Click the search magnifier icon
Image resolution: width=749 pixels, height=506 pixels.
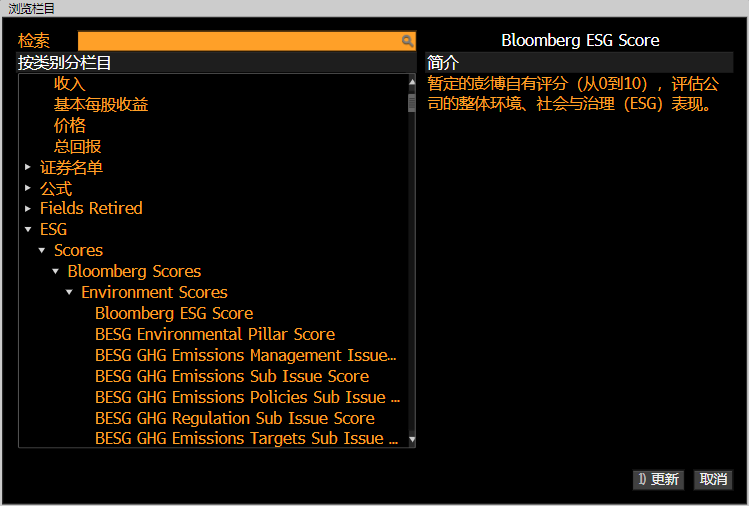407,41
